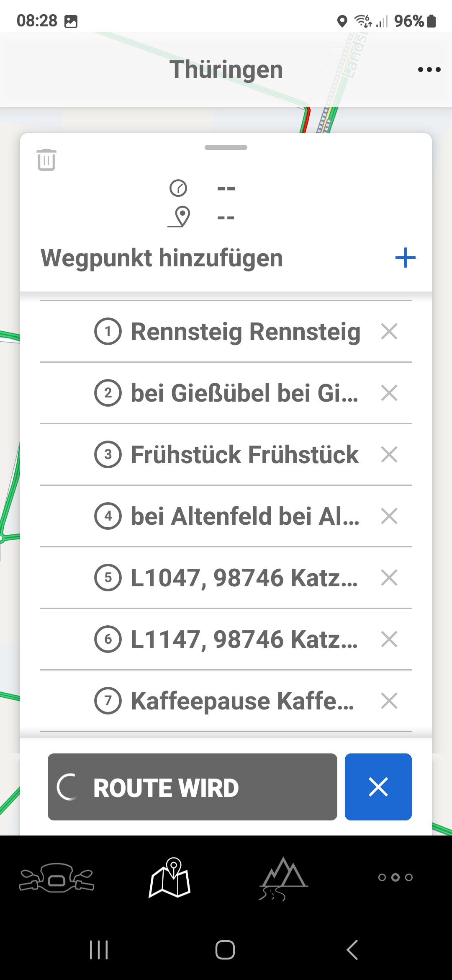Open the motorcycle handlebar tab
The image size is (452, 980).
(56, 877)
